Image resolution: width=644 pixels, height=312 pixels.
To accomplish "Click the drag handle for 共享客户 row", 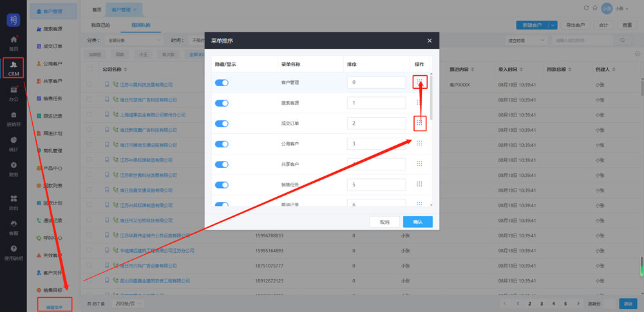I will 419,163.
